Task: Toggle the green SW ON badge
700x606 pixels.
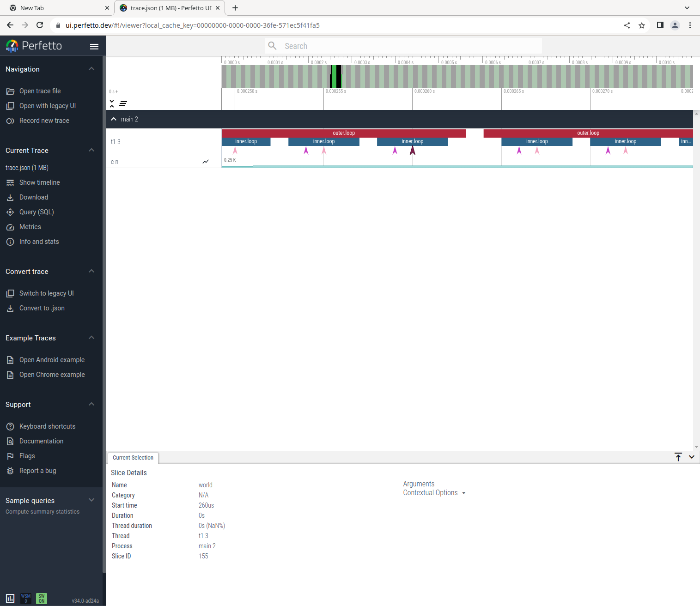Action: 41,598
